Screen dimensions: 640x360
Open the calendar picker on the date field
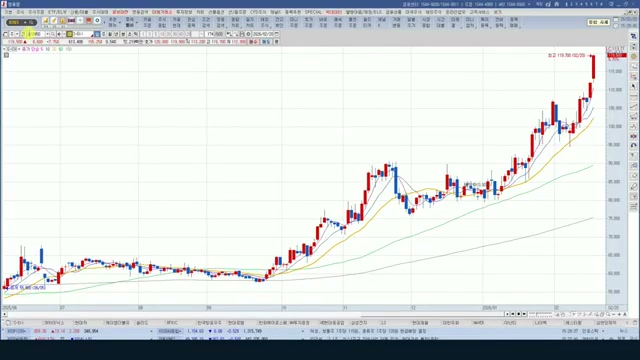point(277,34)
